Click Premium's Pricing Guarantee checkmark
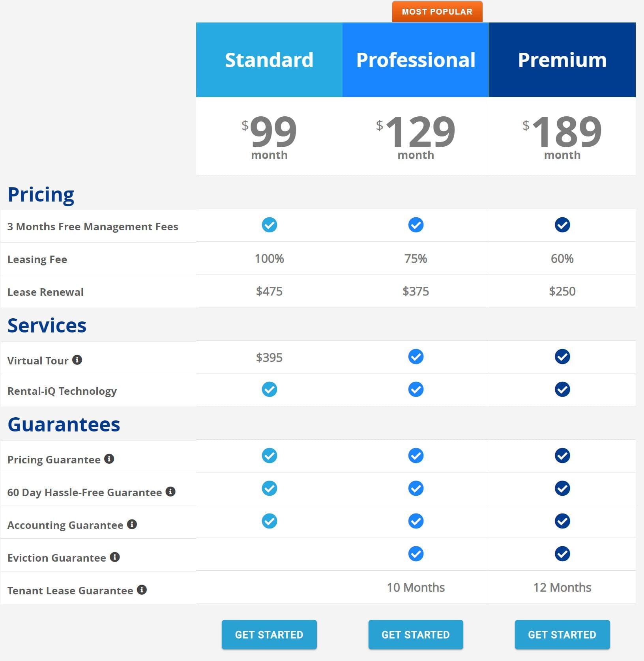This screenshot has height=661, width=644. pos(562,456)
